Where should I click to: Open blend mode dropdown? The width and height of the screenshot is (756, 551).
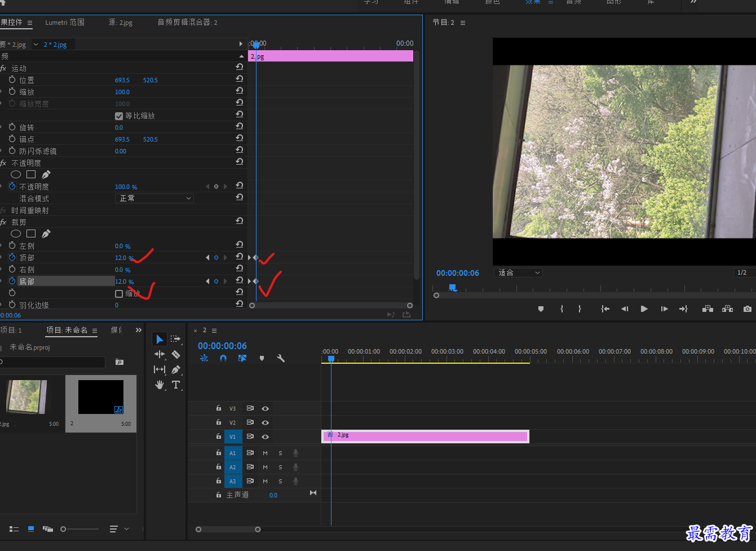[x=154, y=198]
